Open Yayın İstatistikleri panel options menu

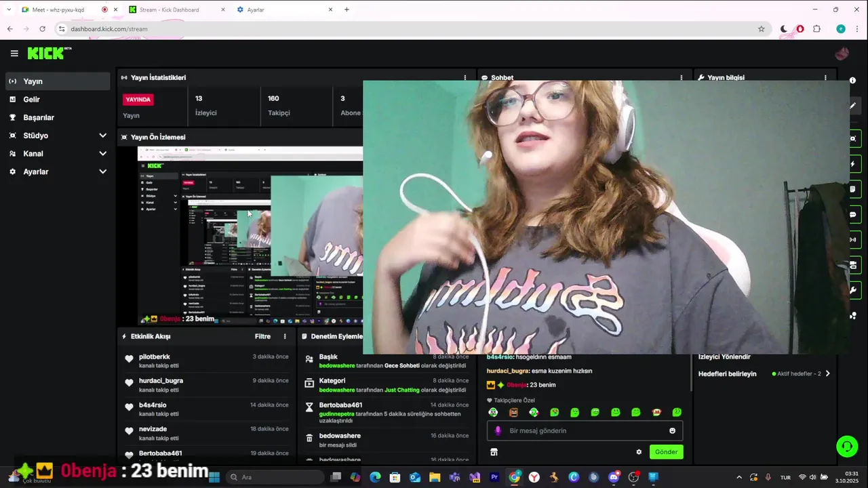(x=465, y=78)
